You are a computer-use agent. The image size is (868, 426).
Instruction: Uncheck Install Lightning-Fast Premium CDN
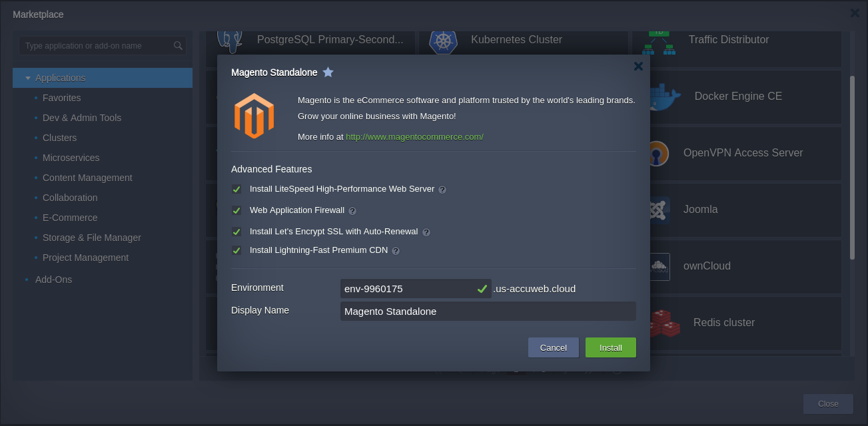point(236,250)
